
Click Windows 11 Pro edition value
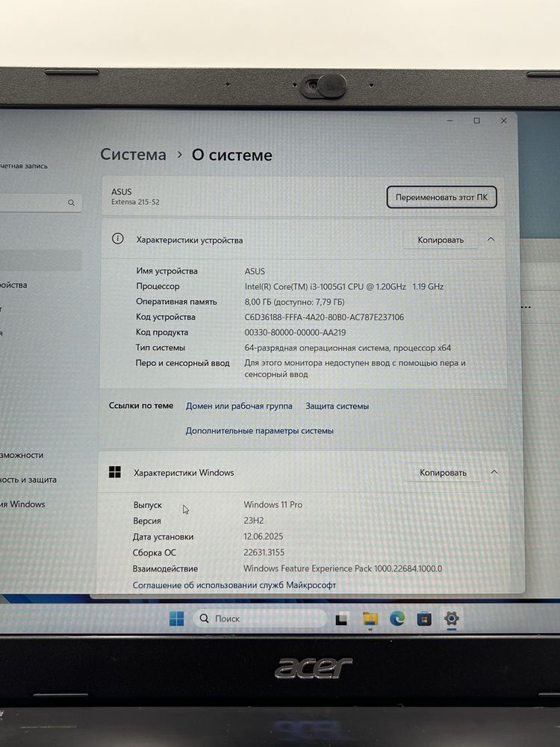273,504
